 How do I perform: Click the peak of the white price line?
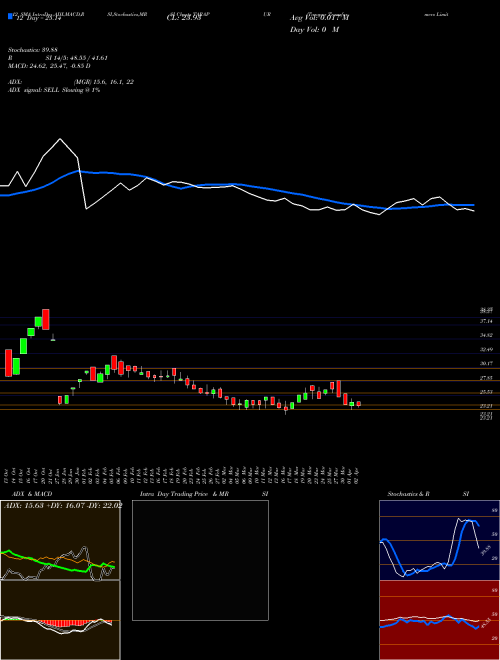click(60, 139)
